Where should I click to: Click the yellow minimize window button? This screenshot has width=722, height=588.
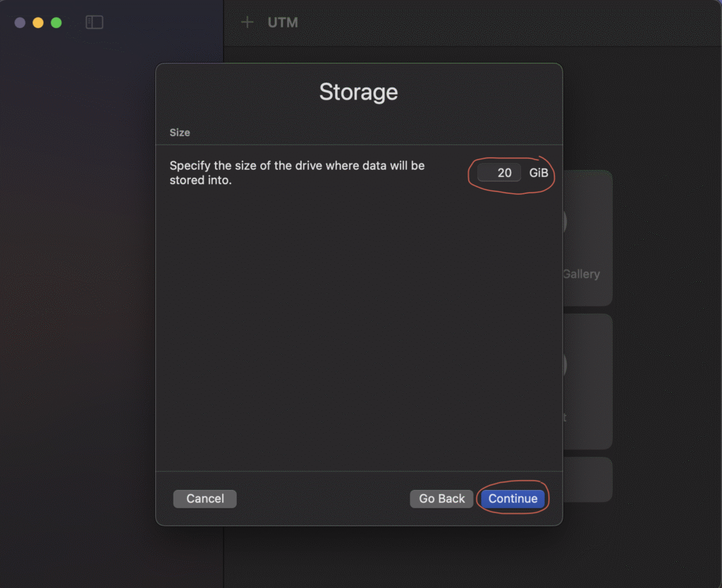[38, 23]
